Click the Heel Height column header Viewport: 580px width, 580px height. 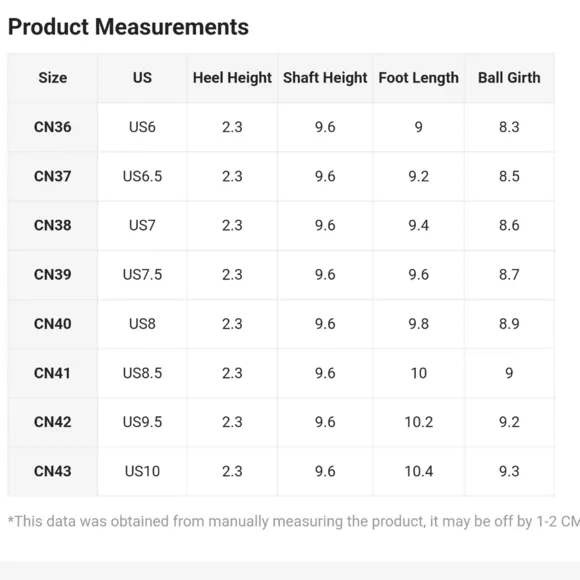tap(232, 78)
